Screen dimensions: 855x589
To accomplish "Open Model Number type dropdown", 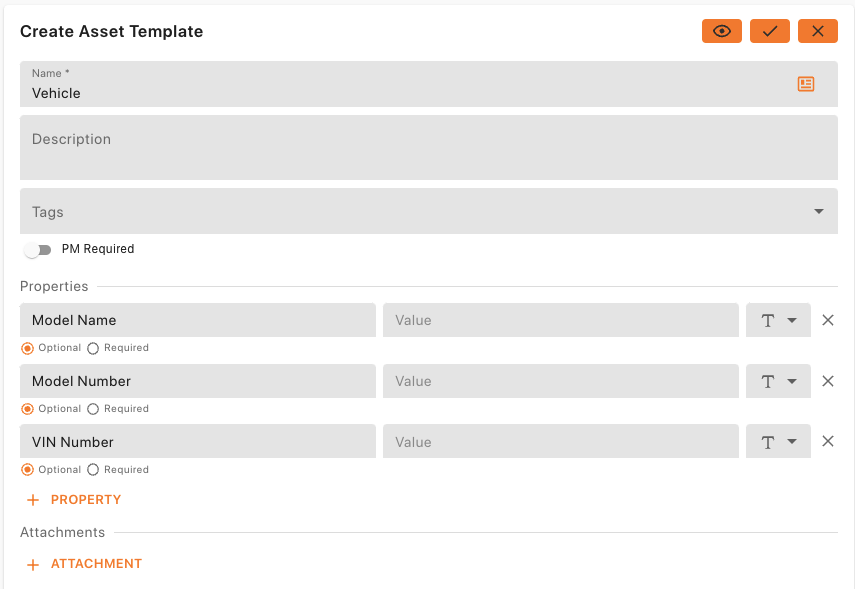I will coord(778,381).
